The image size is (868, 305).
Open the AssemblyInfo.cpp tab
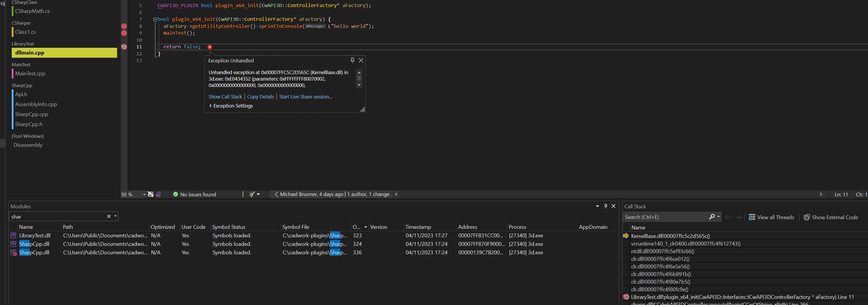36,104
